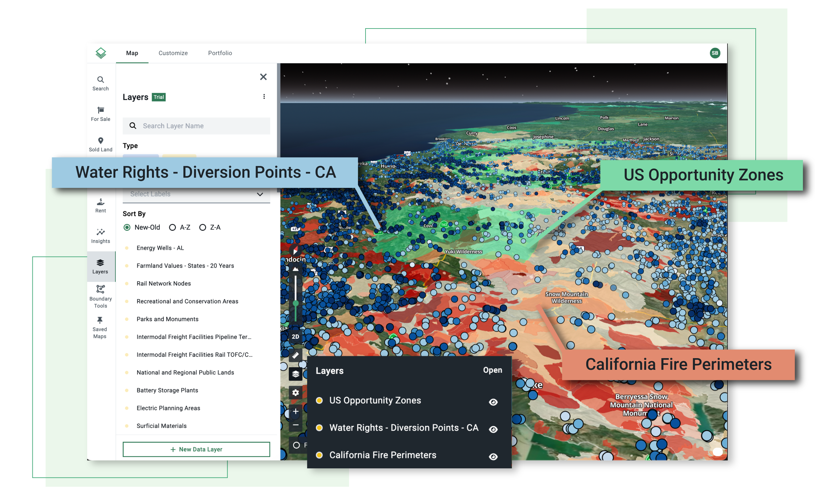The width and height of the screenshot is (815, 504).
Task: Select the Battery Storage Plants layer
Action: pos(167,390)
